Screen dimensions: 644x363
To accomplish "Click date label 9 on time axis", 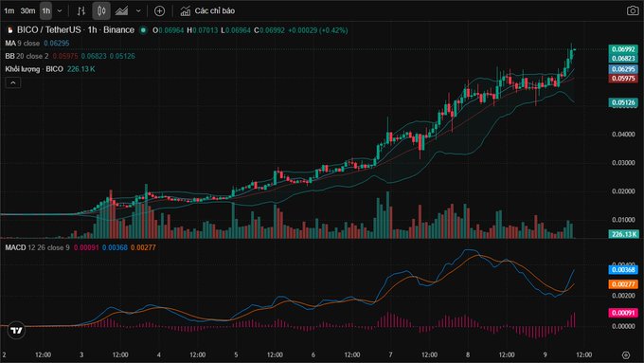I will (x=545, y=354).
